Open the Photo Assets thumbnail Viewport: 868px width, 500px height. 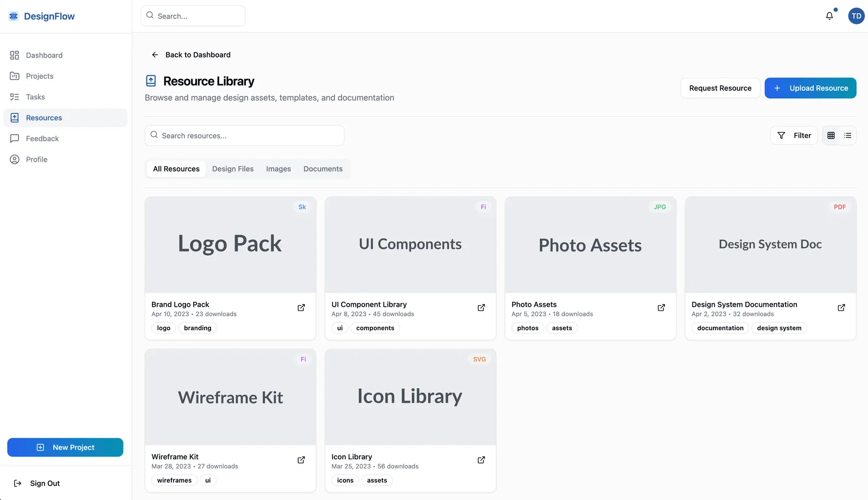(591, 245)
